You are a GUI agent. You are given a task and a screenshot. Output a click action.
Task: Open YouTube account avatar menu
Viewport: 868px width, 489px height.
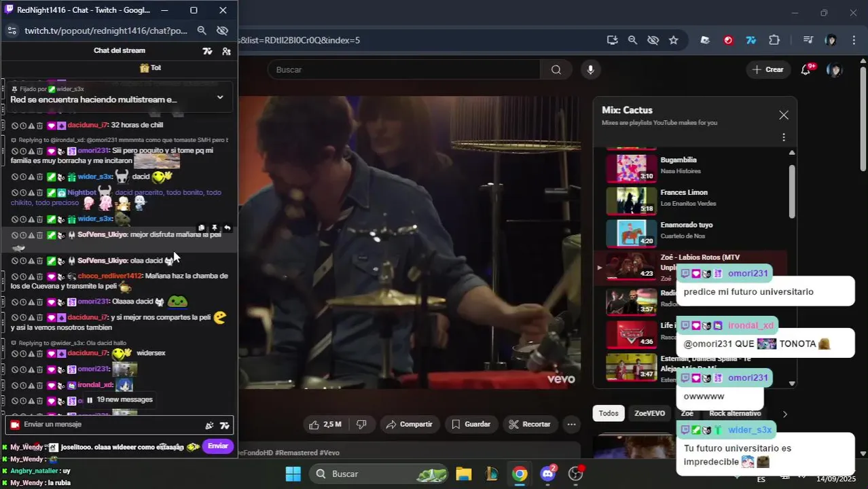(x=835, y=69)
